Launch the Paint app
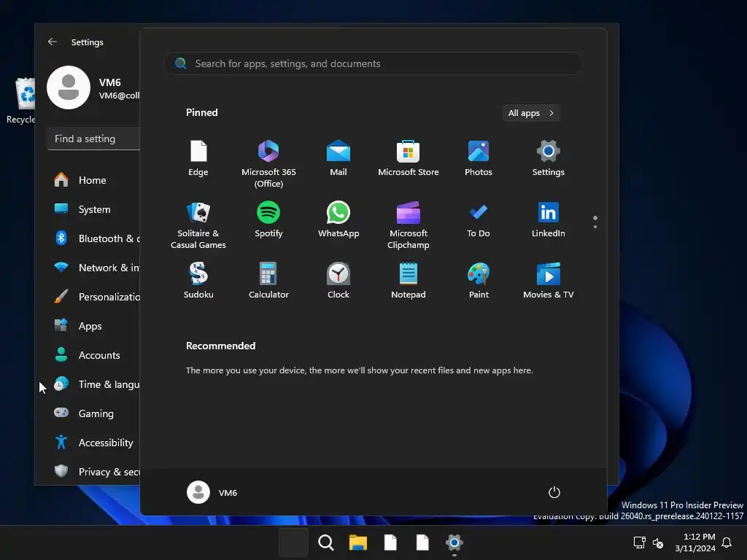This screenshot has height=560, width=747. coord(479,281)
